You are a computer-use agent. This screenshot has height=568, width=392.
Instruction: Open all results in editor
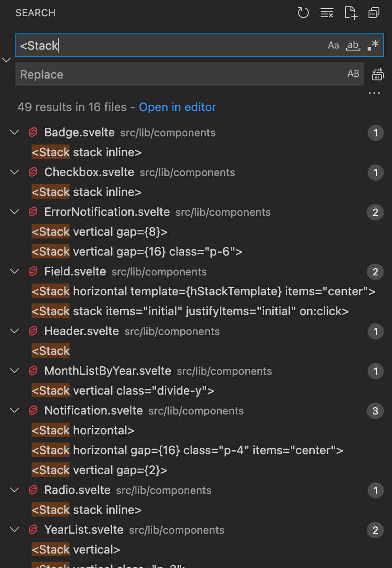pyautogui.click(x=177, y=107)
